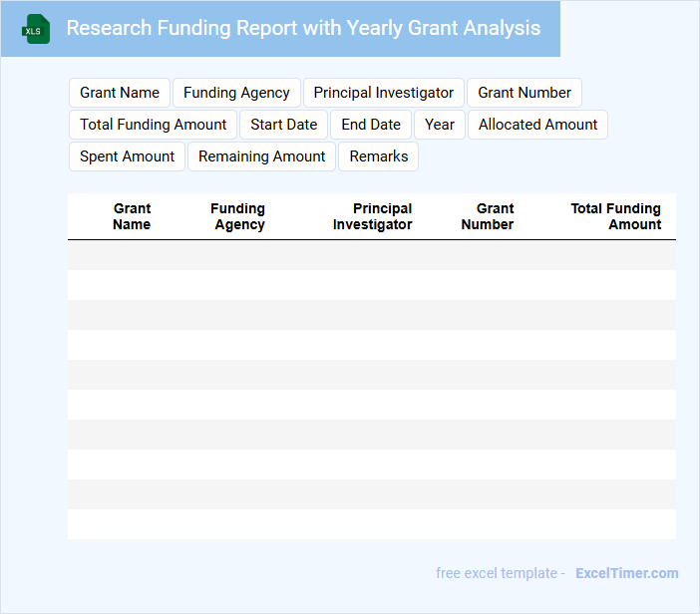Choose the Allocated Amount tag
Screen dimensions: 700x614
(x=537, y=125)
